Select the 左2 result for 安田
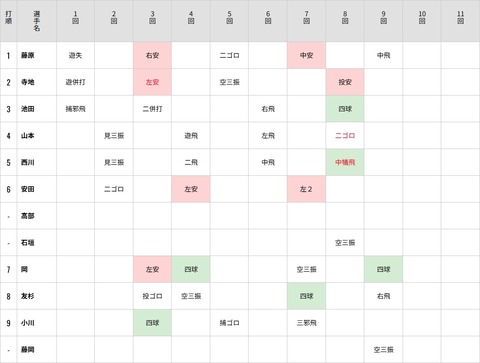 click(x=306, y=189)
